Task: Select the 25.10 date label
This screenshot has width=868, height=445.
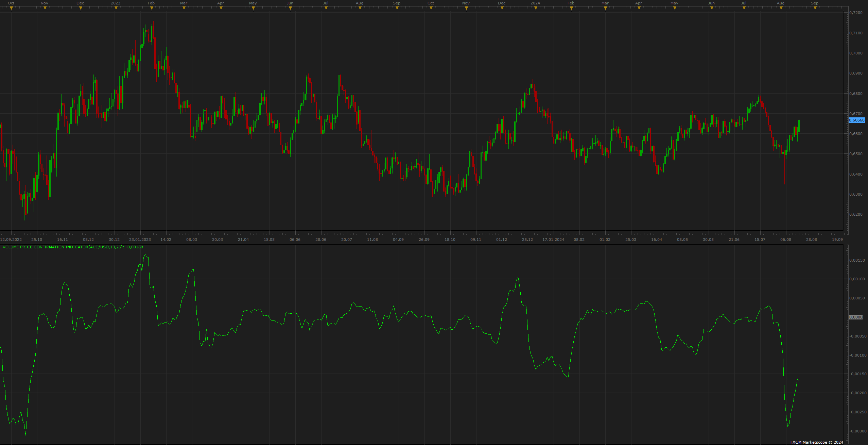Action: [37, 240]
